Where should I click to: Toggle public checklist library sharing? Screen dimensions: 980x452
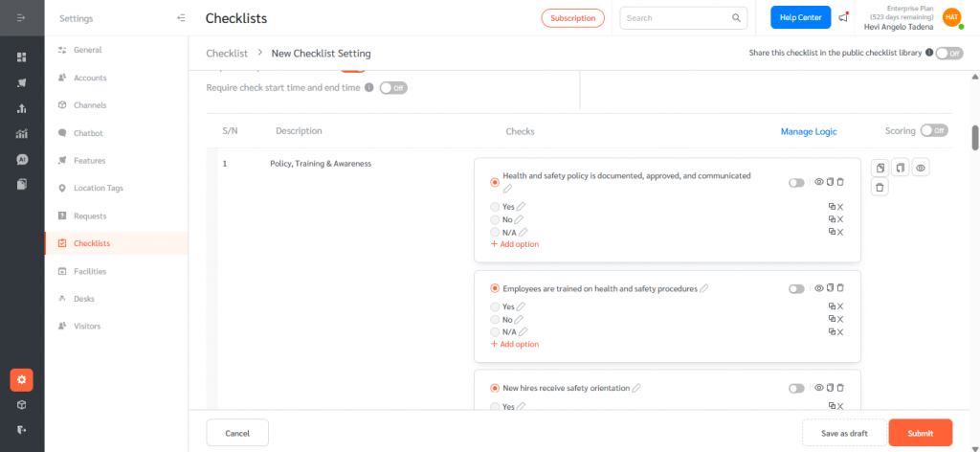pyautogui.click(x=948, y=54)
